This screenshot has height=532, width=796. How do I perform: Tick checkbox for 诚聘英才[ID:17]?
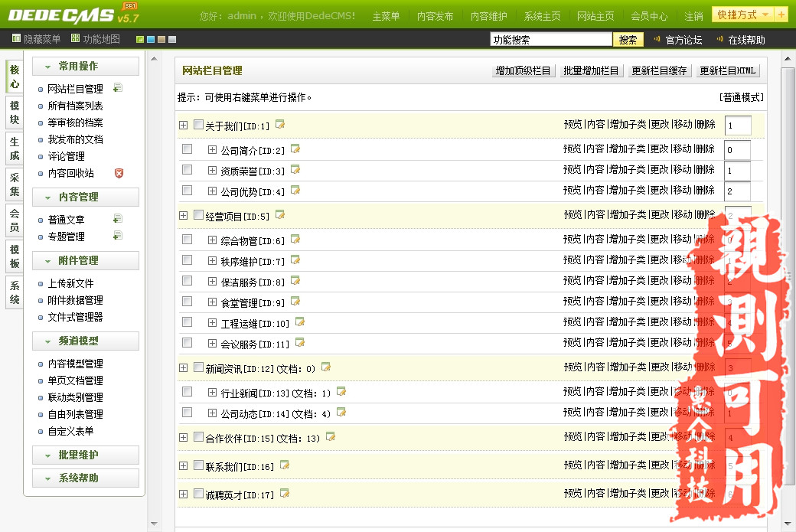[x=198, y=493]
